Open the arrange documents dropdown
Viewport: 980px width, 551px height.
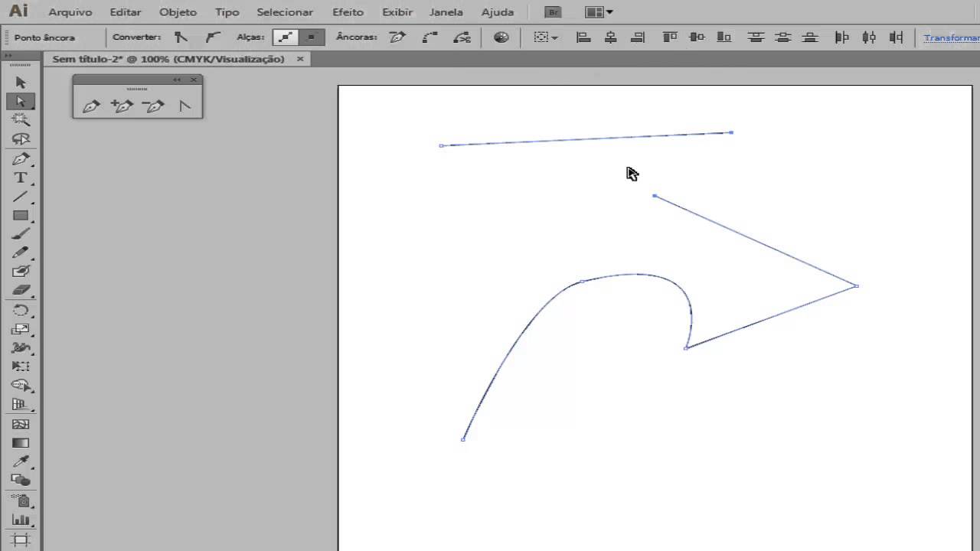tap(599, 12)
